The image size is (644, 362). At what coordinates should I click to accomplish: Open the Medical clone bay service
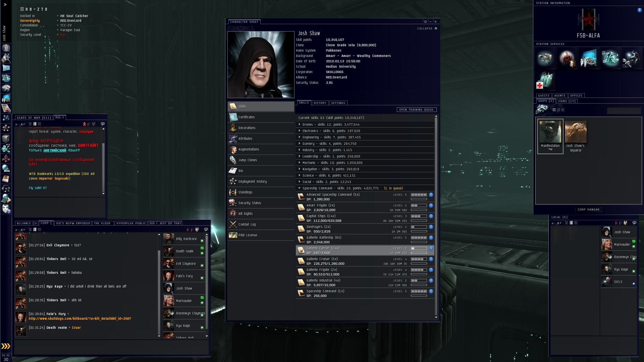(x=545, y=80)
